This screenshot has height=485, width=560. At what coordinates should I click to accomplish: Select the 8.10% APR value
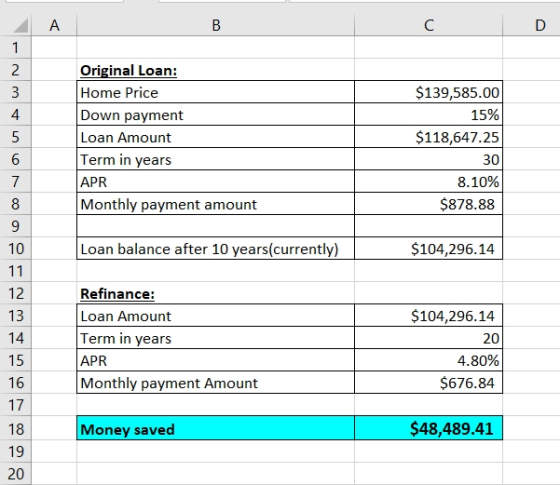[429, 181]
